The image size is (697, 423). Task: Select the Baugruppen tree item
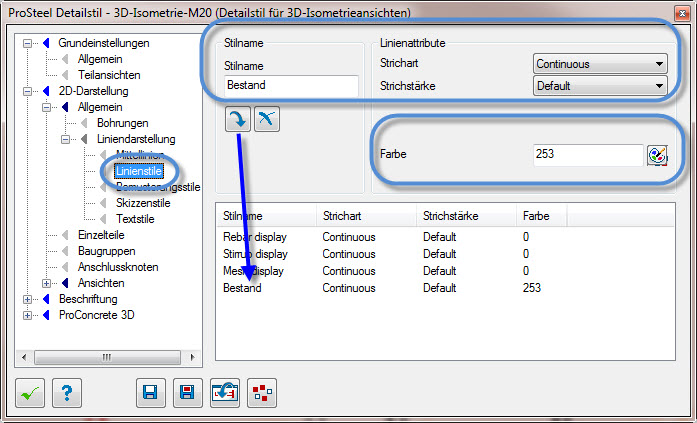coord(107,251)
